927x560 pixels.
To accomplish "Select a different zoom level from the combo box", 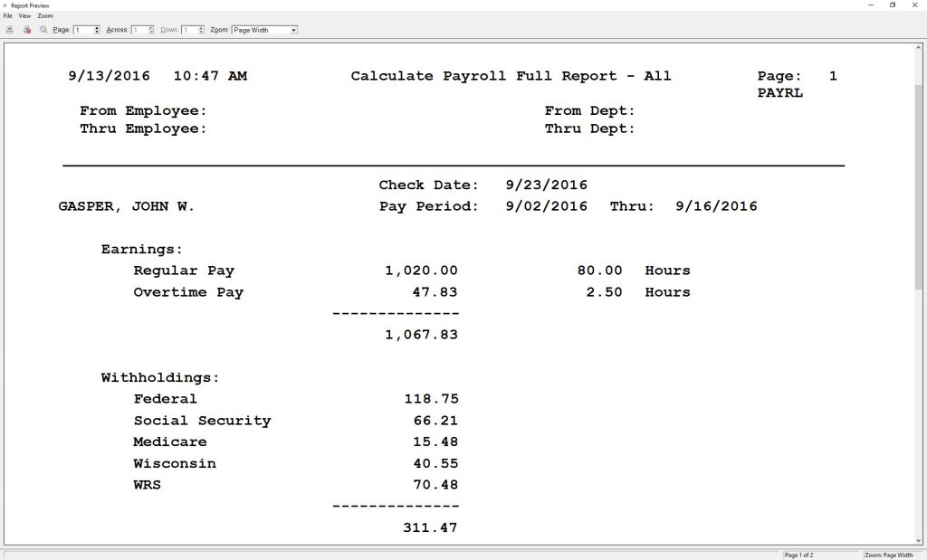I will 263,30.
